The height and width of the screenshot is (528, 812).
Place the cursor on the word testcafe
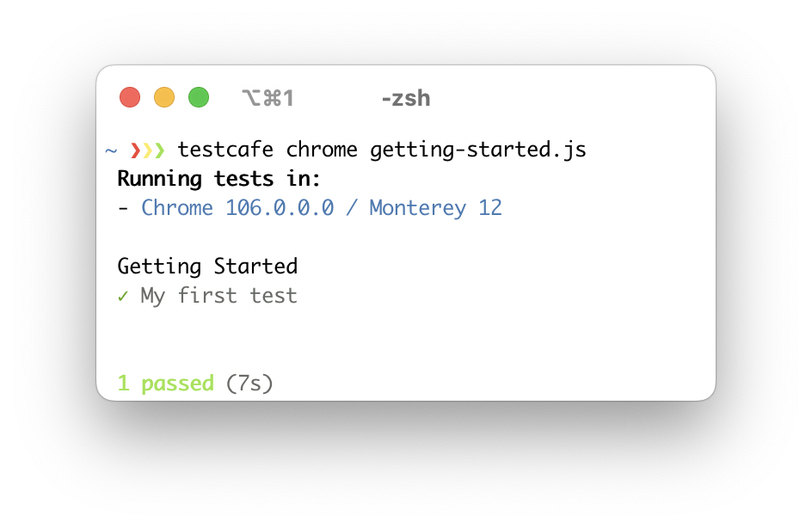[x=225, y=150]
